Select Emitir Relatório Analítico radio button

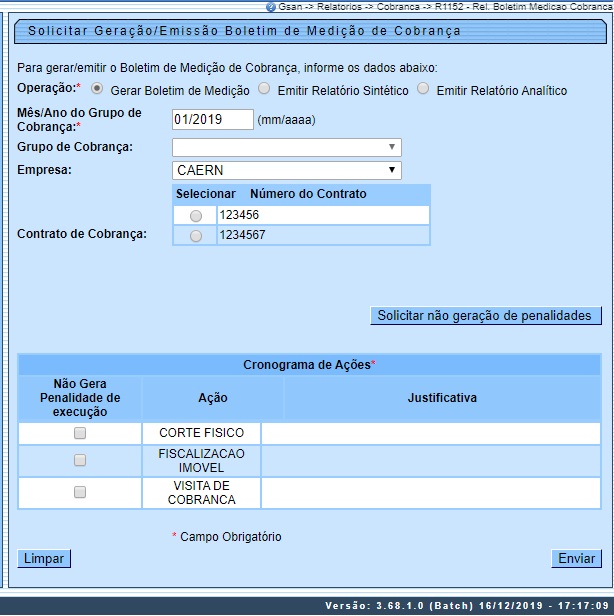(x=423, y=89)
